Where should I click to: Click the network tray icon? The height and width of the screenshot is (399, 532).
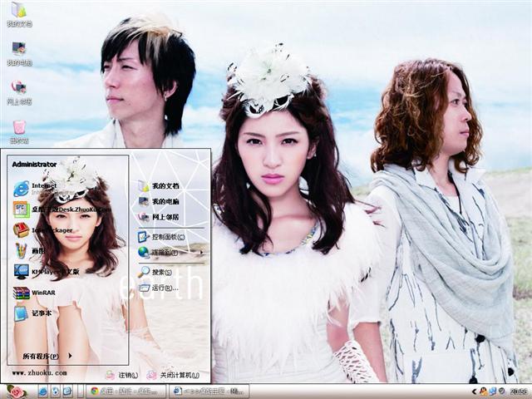(493, 392)
